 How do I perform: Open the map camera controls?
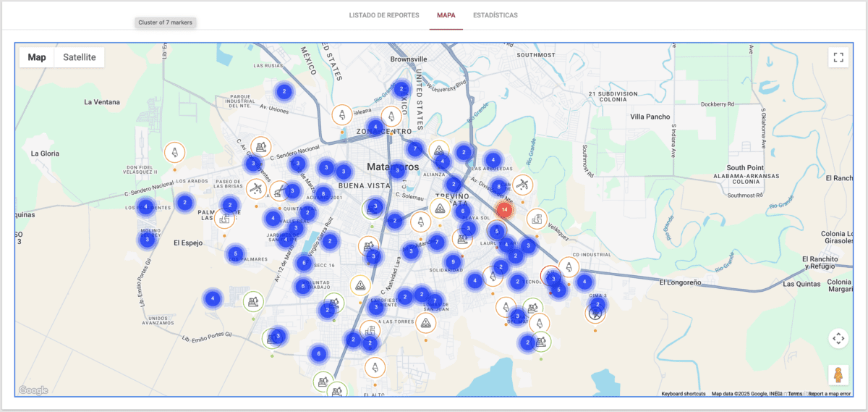tap(838, 338)
